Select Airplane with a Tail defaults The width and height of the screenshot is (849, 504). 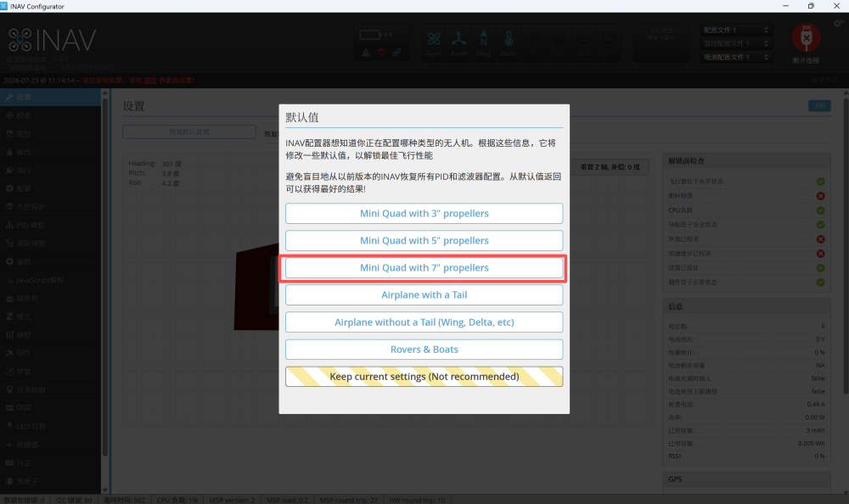pyautogui.click(x=424, y=295)
